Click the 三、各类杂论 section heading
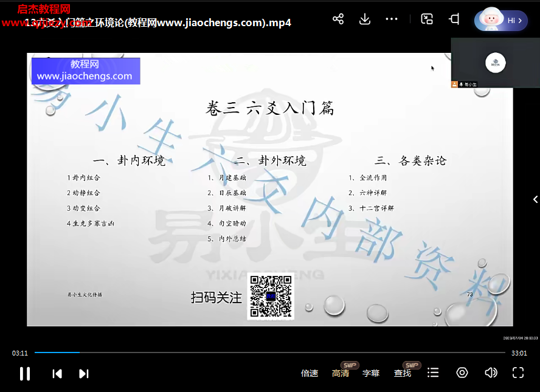The width and height of the screenshot is (540, 392). (x=410, y=160)
